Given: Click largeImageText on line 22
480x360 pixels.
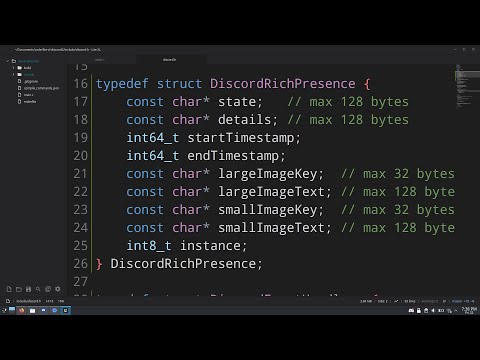Looking at the screenshot, I should click(x=271, y=192).
